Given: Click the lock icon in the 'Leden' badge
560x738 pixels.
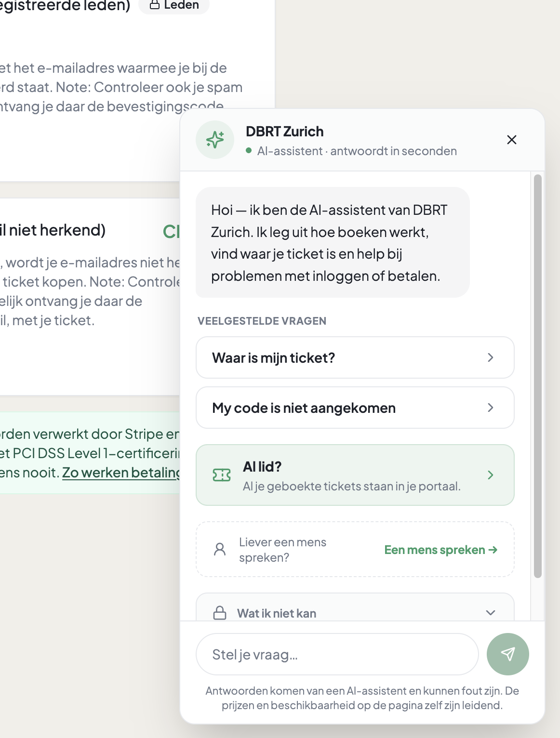Looking at the screenshot, I should tap(155, 5).
